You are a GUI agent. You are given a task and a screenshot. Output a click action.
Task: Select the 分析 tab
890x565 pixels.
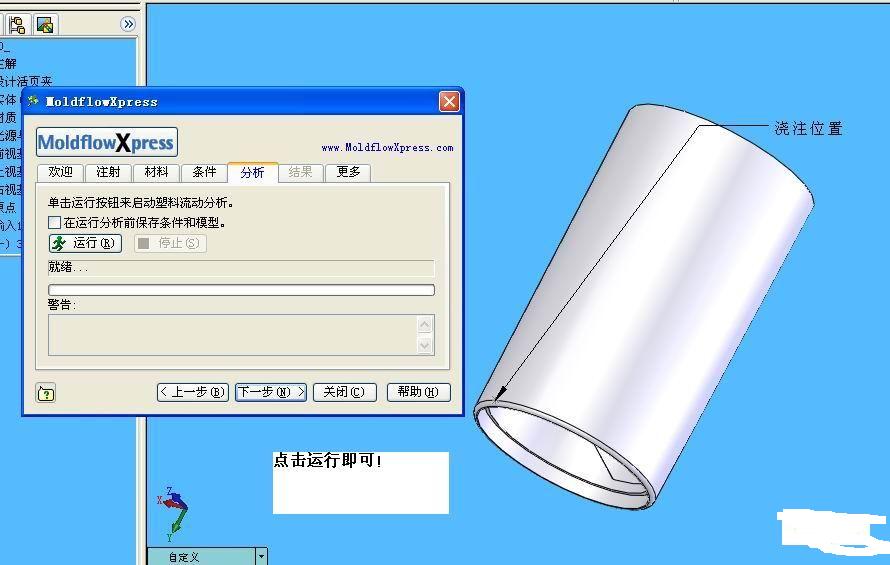(253, 172)
